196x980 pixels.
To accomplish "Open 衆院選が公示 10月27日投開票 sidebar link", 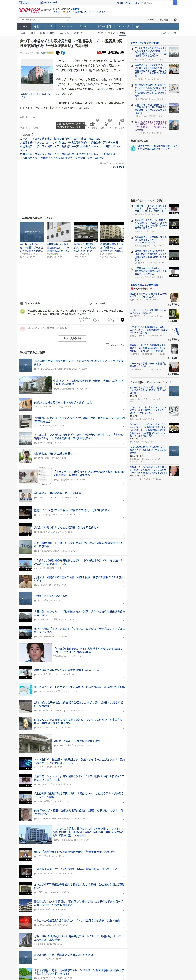I will click(158, 148).
